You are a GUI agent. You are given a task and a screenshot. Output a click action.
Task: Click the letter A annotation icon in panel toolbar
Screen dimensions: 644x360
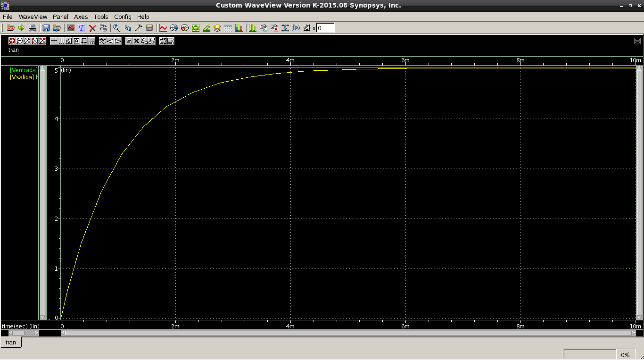76,41
